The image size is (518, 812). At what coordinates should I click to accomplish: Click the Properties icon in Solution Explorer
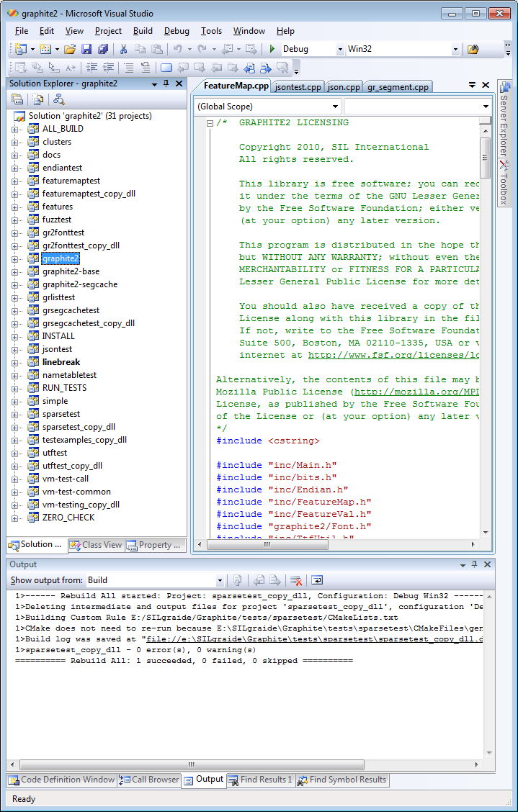[x=17, y=99]
